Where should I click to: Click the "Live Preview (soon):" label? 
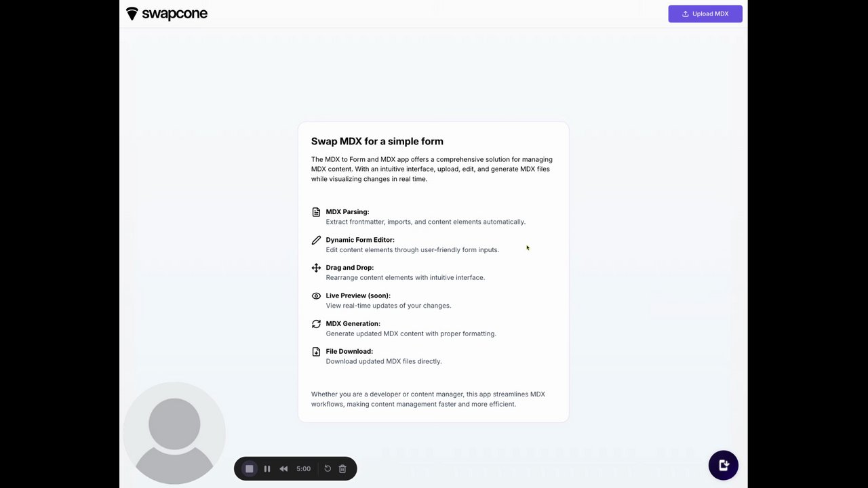(x=358, y=296)
